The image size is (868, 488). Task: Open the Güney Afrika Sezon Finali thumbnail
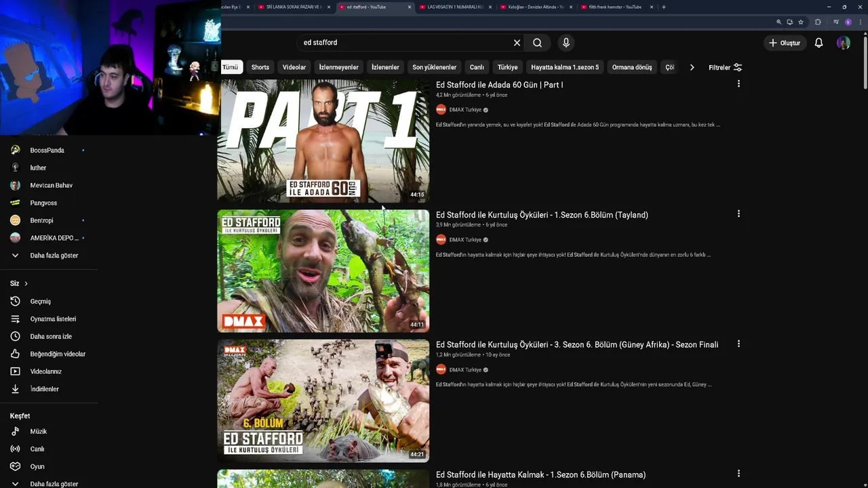tap(323, 401)
